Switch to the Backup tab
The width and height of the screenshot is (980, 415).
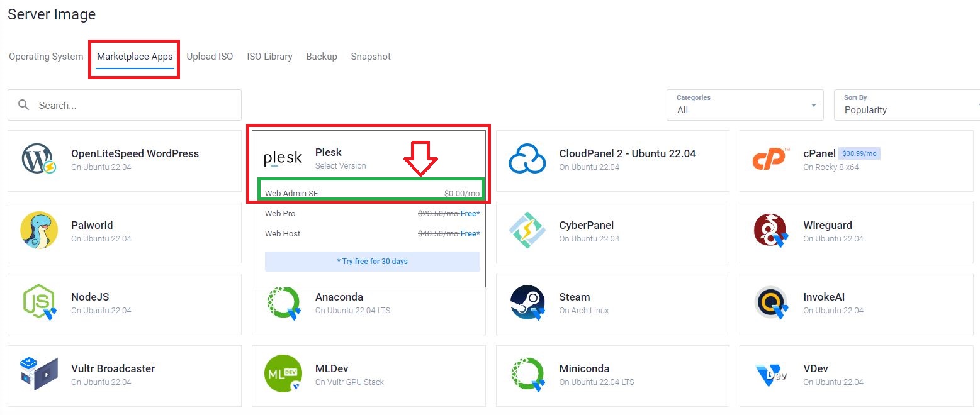pyautogui.click(x=322, y=57)
